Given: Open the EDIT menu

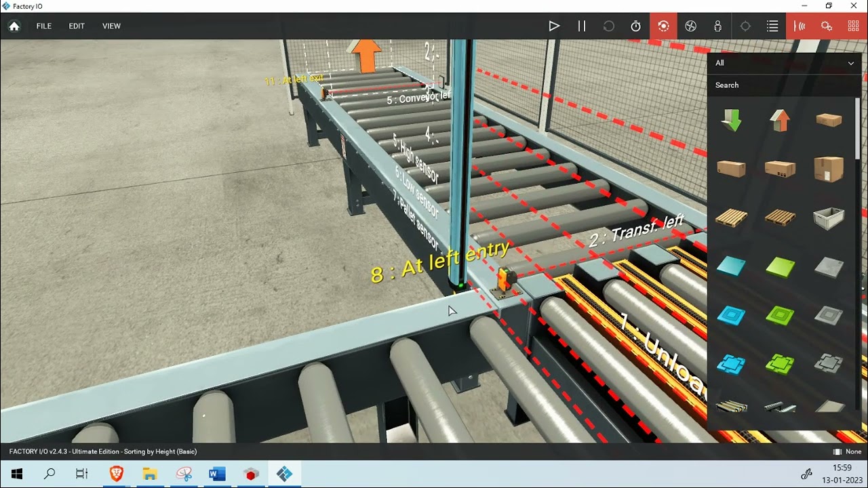Looking at the screenshot, I should (77, 26).
